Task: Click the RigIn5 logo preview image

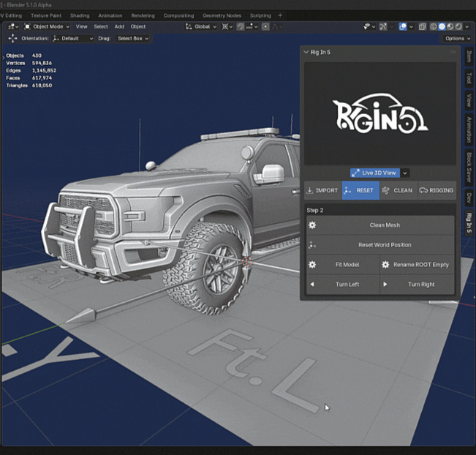Action: click(x=380, y=113)
